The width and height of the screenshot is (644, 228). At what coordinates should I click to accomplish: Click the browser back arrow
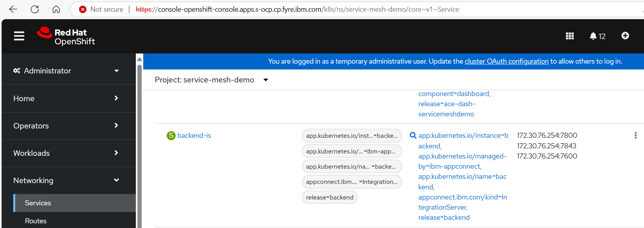13,9
